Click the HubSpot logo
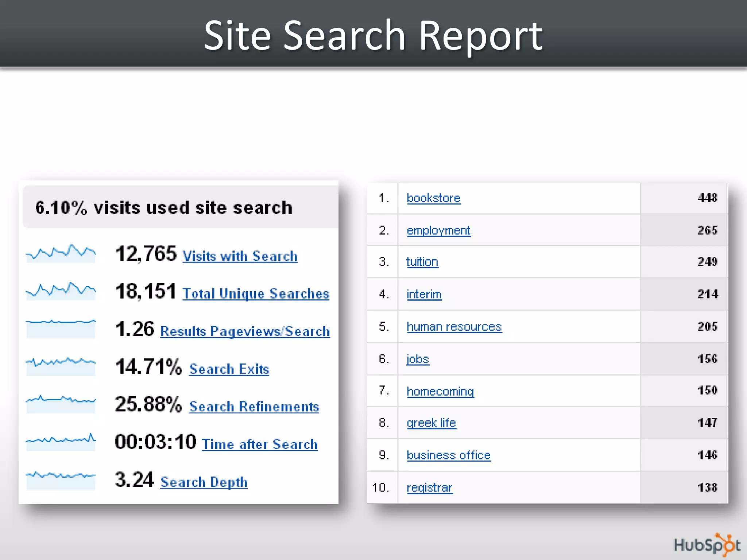Viewport: 747px width, 560px height. click(x=707, y=545)
